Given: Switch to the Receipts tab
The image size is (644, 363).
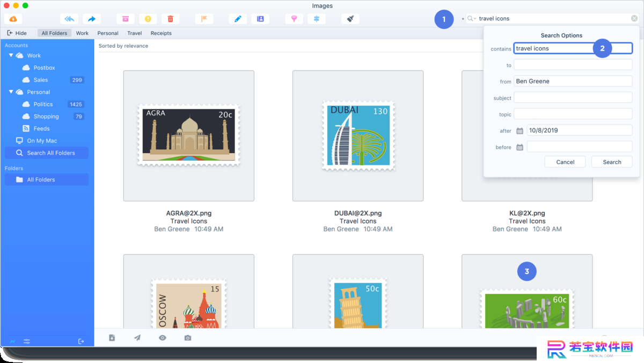Looking at the screenshot, I should [x=161, y=33].
